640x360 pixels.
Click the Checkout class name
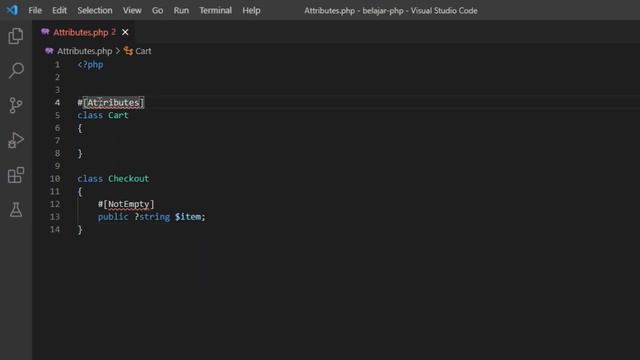click(129, 178)
